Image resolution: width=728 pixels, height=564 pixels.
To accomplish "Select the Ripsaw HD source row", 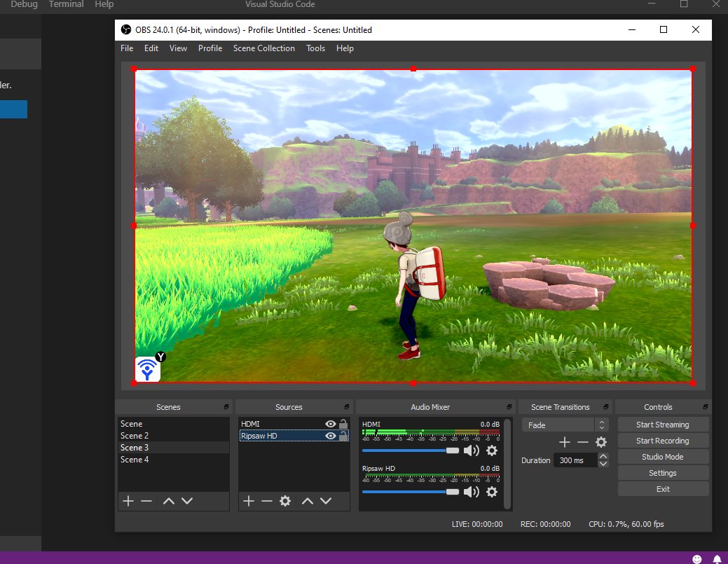I will tap(294, 436).
